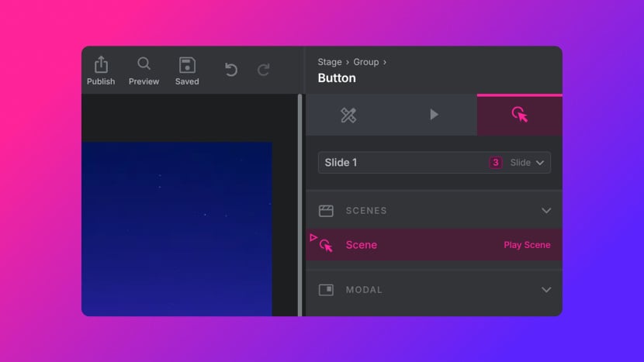Expand the MODAL section chevron
This screenshot has height=362, width=644.
point(546,290)
